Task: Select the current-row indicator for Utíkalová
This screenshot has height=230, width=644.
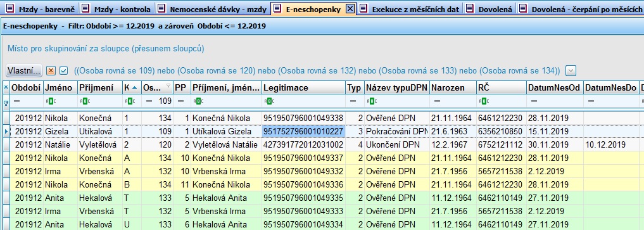Action: [x=6, y=131]
